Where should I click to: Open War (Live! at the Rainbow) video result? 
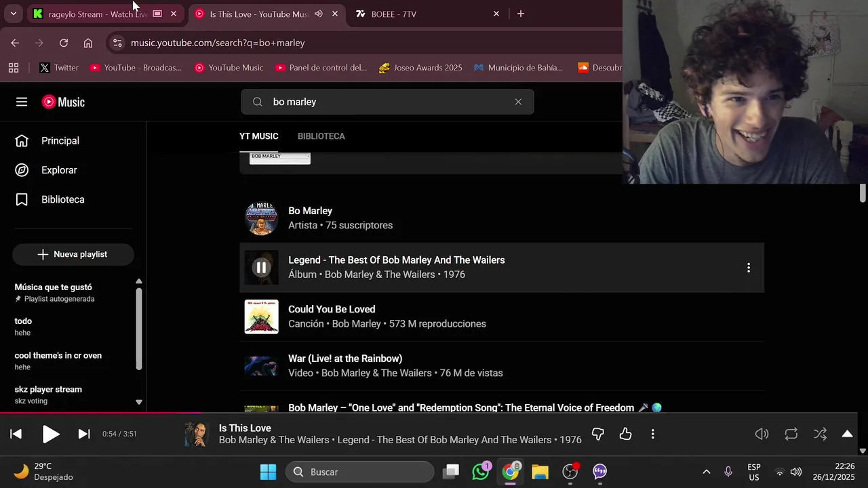[502, 366]
